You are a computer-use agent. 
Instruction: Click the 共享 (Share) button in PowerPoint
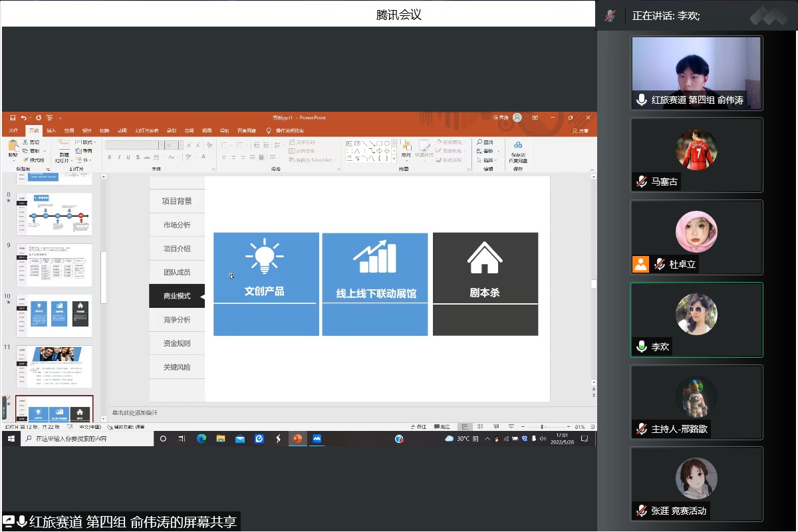581,131
